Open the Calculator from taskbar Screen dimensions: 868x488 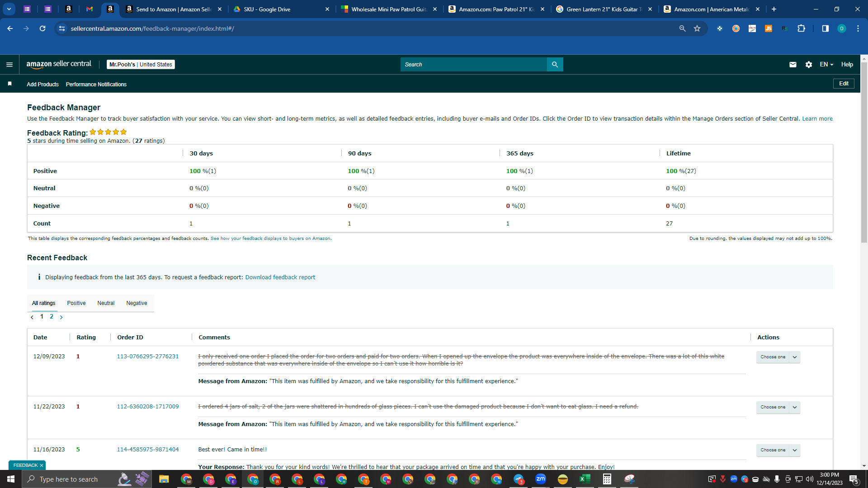click(x=607, y=479)
